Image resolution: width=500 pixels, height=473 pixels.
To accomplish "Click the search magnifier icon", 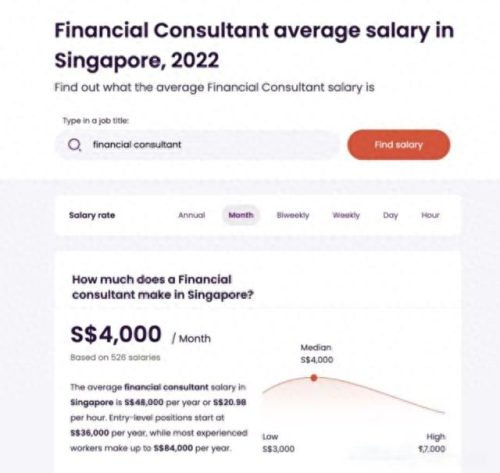I will [x=74, y=145].
